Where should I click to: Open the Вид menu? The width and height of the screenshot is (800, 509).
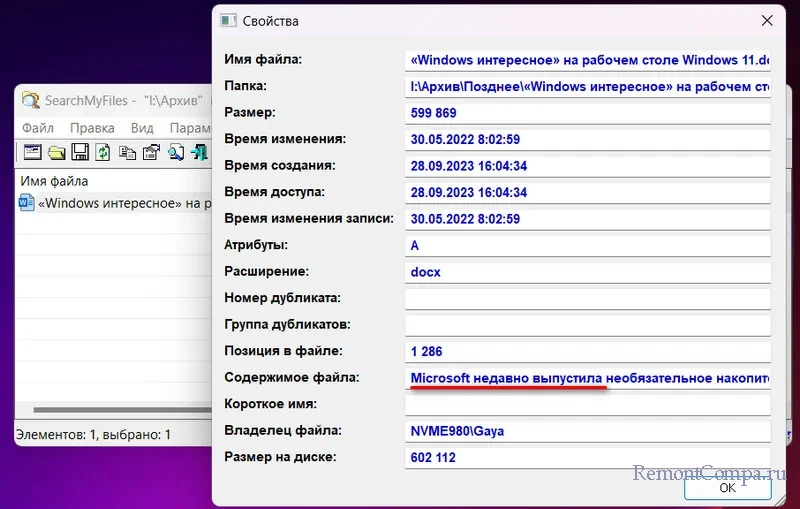point(142,128)
